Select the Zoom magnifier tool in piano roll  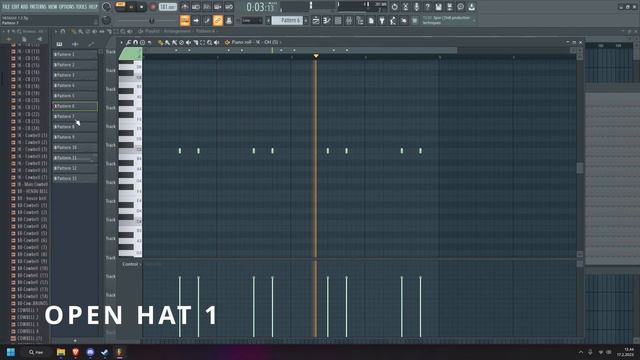(x=209, y=42)
